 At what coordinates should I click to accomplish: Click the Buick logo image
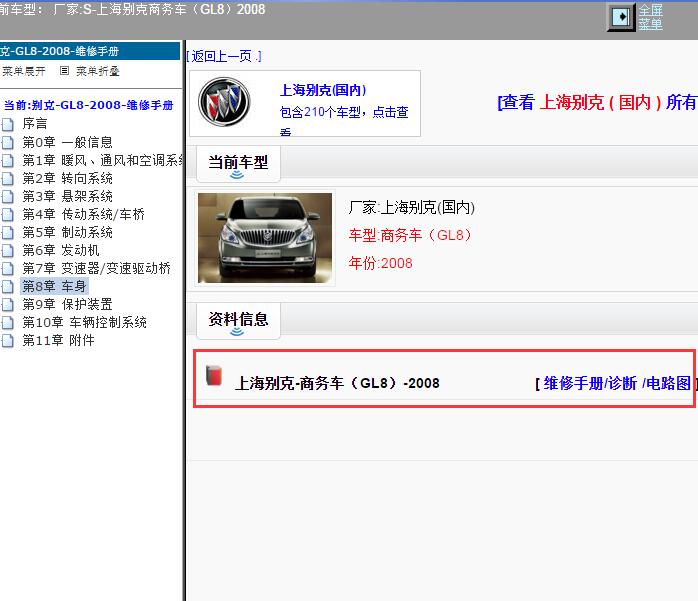[224, 102]
